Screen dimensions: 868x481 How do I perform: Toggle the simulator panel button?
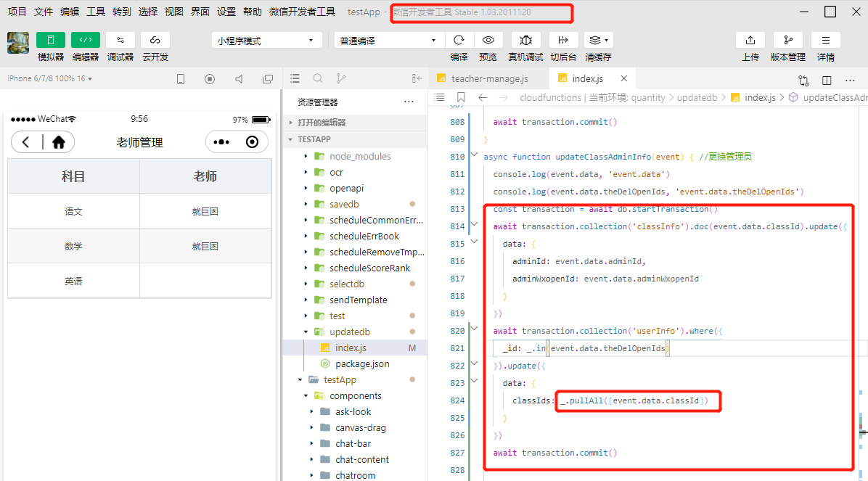(50, 40)
